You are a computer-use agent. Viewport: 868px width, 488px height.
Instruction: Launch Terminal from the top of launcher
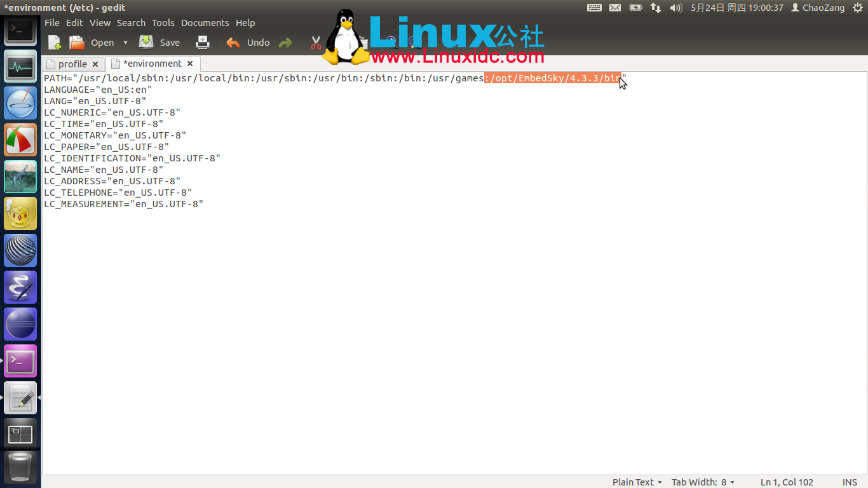tap(20, 30)
